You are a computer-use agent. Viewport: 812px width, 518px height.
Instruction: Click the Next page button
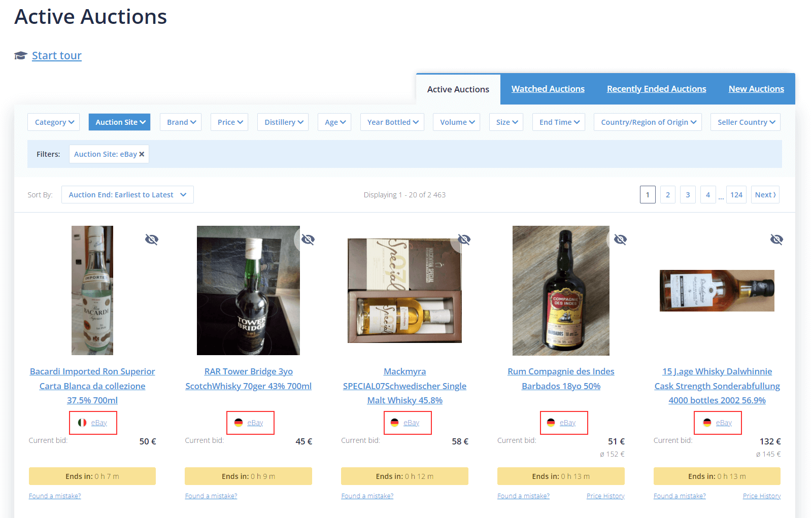(765, 195)
